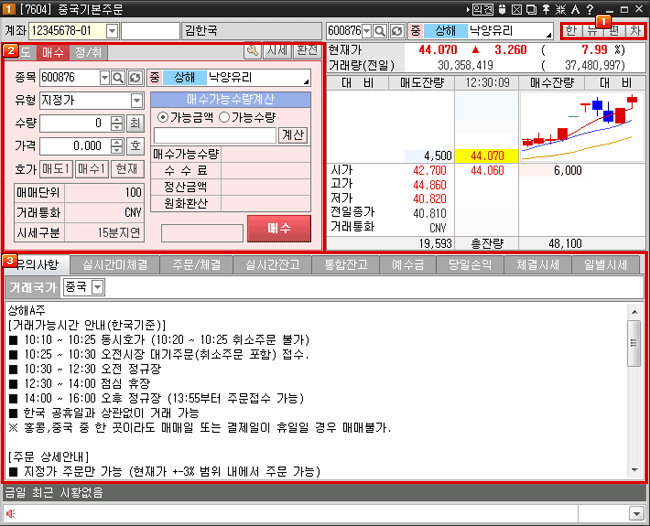This screenshot has width=650, height=526.
Task: Click the 가격 price input field
Action: pos(75,146)
